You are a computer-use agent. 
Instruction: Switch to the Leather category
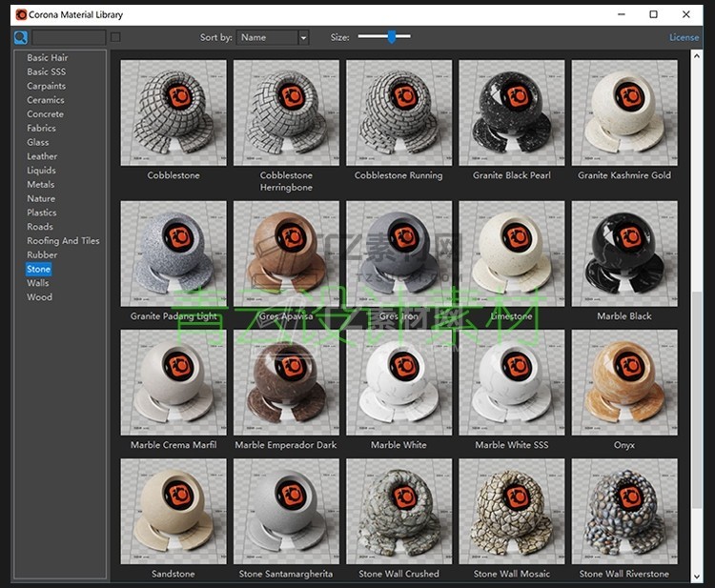point(42,156)
